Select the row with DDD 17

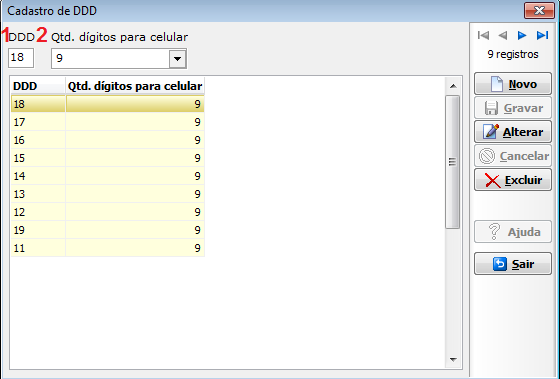pyautogui.click(x=108, y=122)
